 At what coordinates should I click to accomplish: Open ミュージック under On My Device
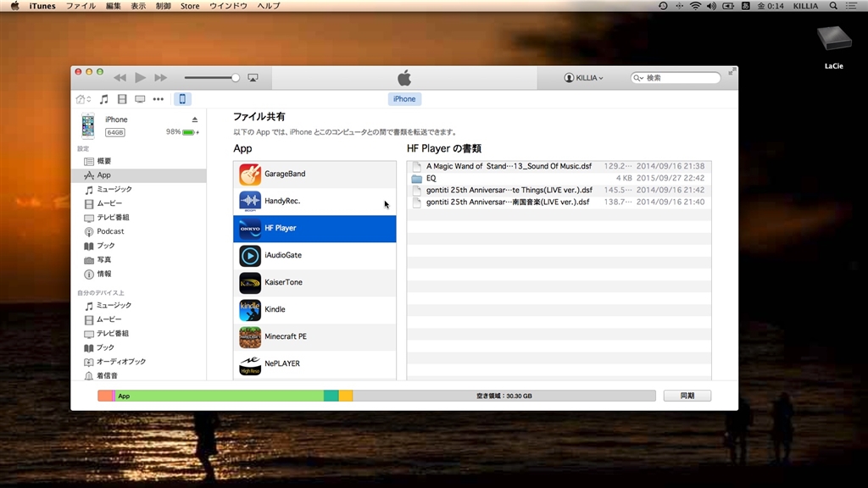click(x=138, y=305)
